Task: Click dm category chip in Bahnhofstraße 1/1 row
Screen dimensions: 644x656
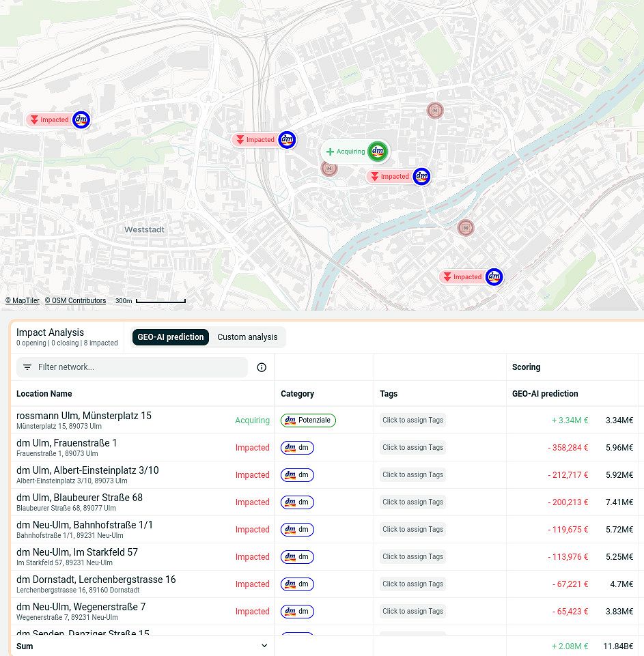Action: click(x=297, y=529)
